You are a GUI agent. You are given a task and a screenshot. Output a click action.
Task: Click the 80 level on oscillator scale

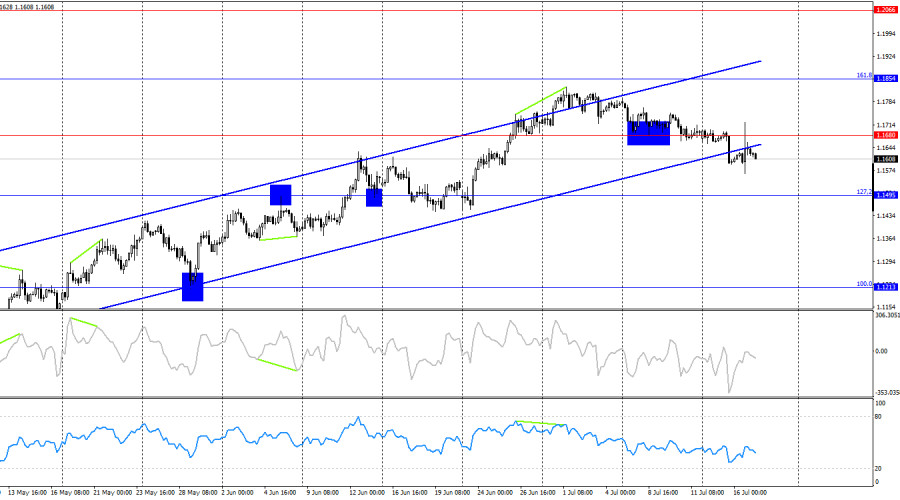point(878,416)
